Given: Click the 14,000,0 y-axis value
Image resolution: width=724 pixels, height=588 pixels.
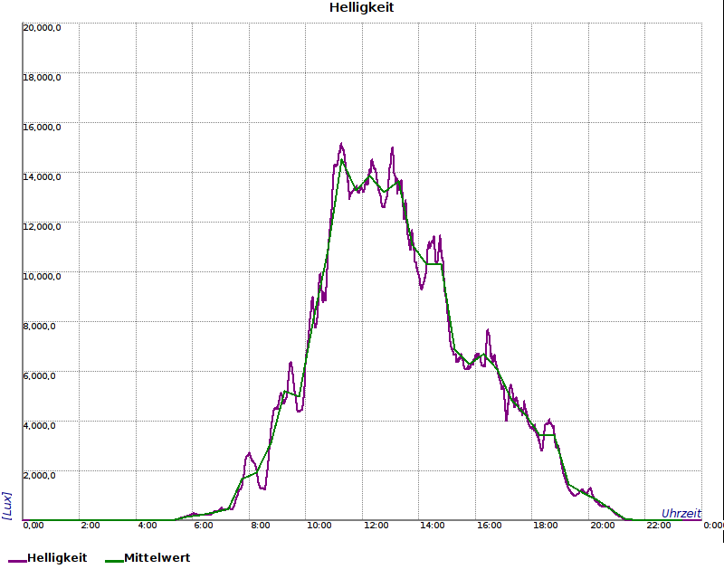Looking at the screenshot, I should 42,177.
